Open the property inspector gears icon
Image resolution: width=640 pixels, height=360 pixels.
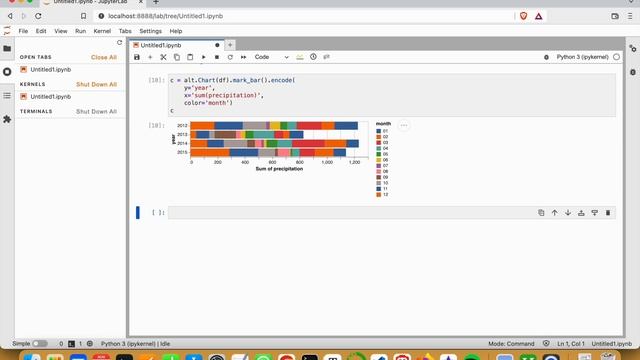[633, 49]
